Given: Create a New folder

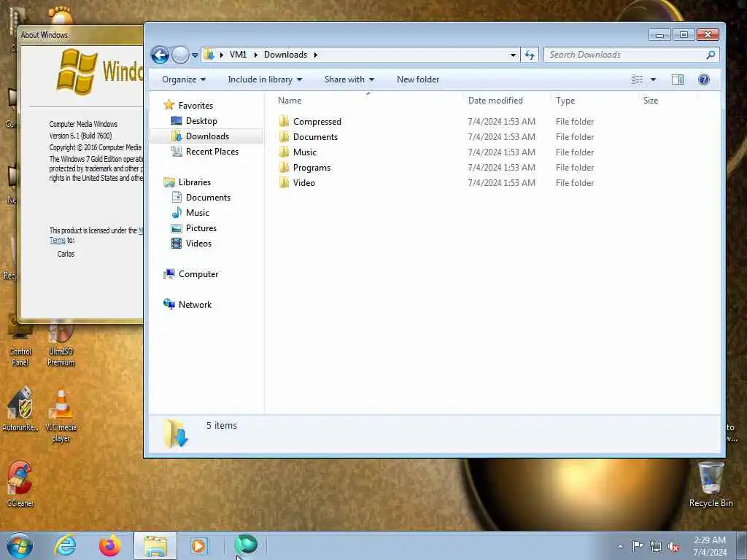Looking at the screenshot, I should [418, 79].
